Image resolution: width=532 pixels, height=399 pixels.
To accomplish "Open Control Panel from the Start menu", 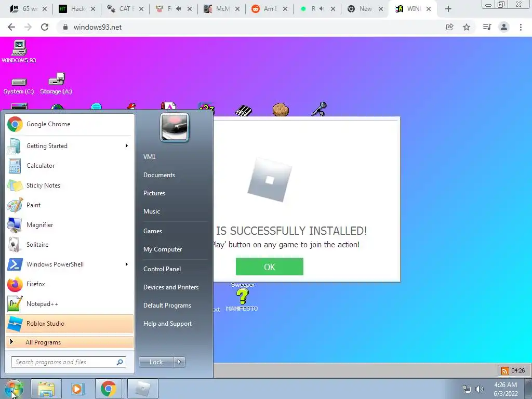I will click(x=162, y=269).
